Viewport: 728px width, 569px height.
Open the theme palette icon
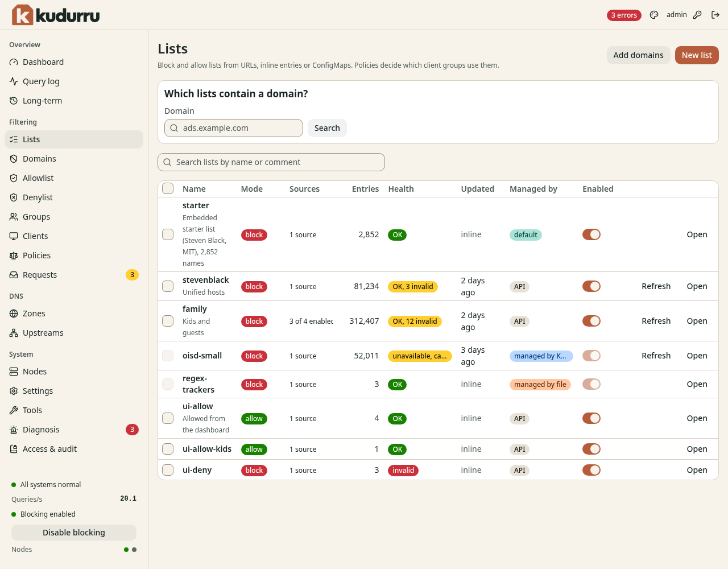coord(654,15)
